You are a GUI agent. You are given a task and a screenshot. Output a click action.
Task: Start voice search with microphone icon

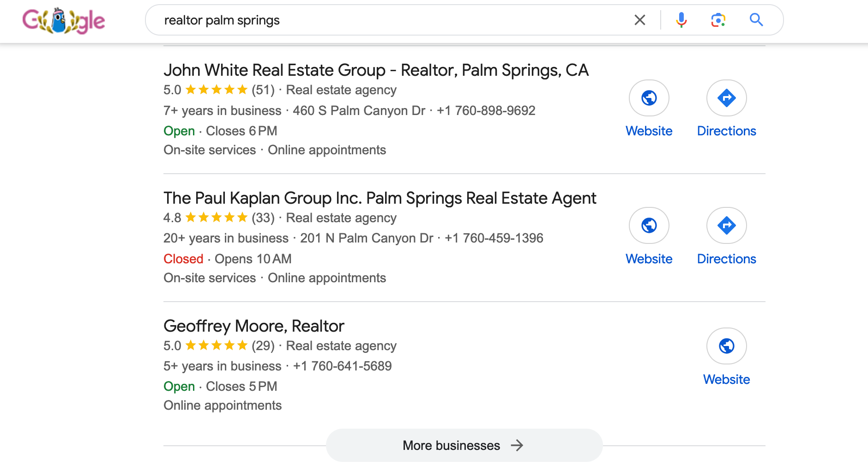(x=681, y=20)
